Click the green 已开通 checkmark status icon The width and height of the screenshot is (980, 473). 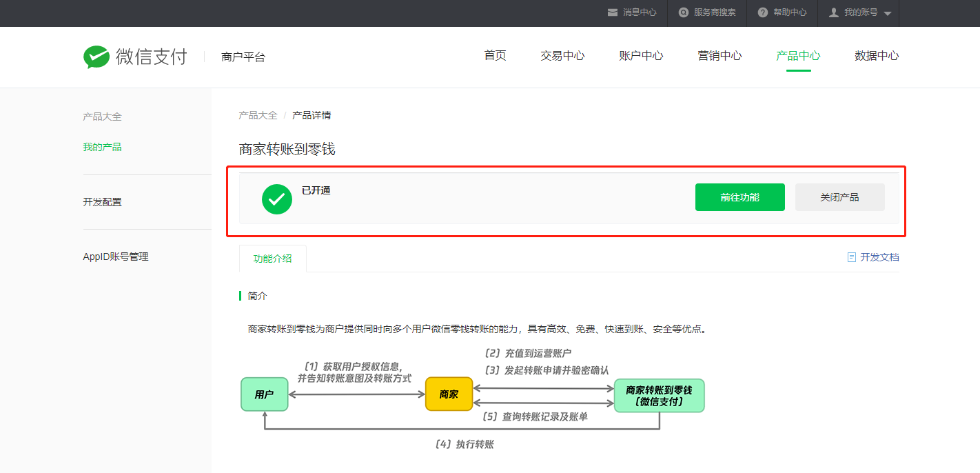click(x=277, y=199)
